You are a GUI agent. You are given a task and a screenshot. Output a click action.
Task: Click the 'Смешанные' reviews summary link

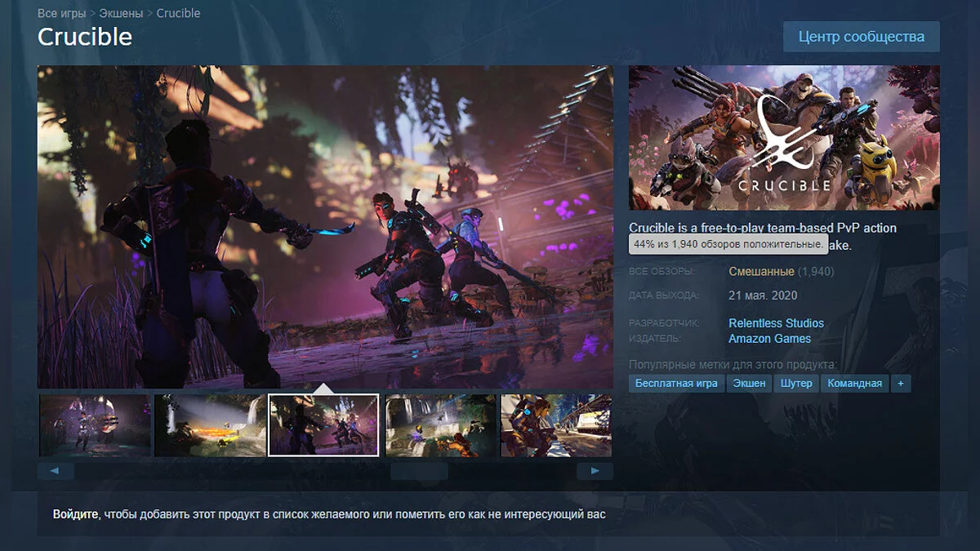pos(761,271)
